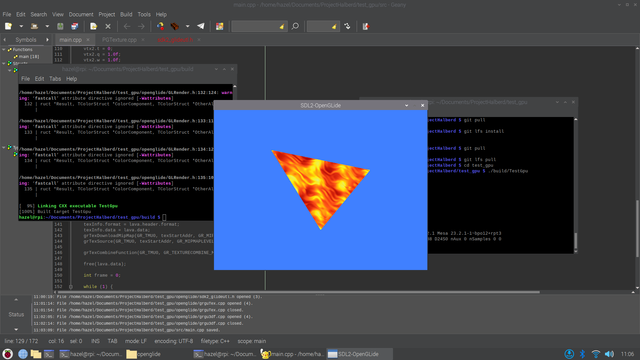Click the Save All toolbar icon

click(75, 26)
